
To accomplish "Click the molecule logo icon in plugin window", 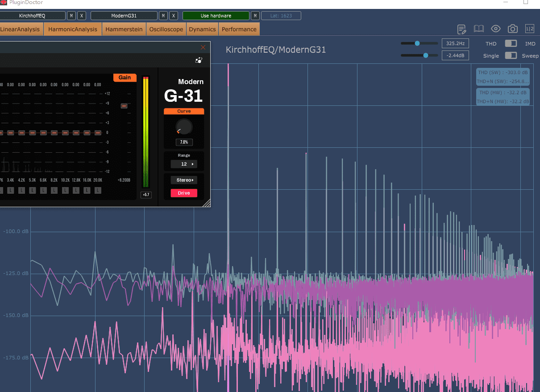I will [199, 60].
